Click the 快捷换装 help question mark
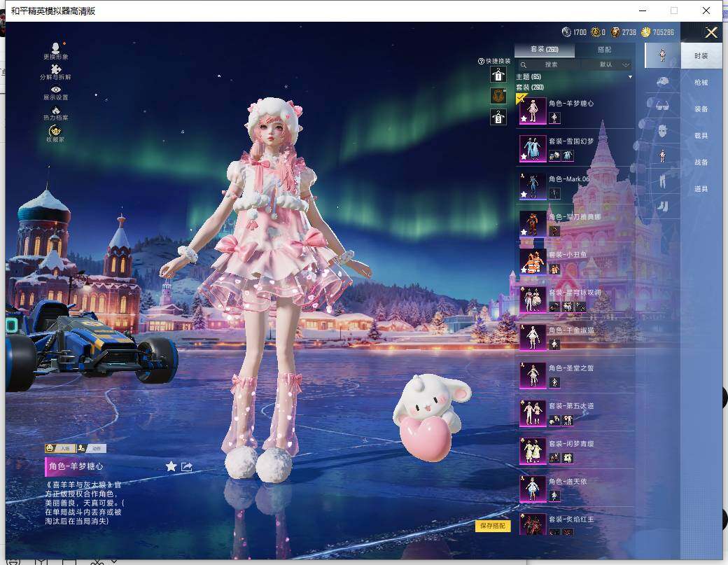This screenshot has width=728, height=565. (481, 62)
